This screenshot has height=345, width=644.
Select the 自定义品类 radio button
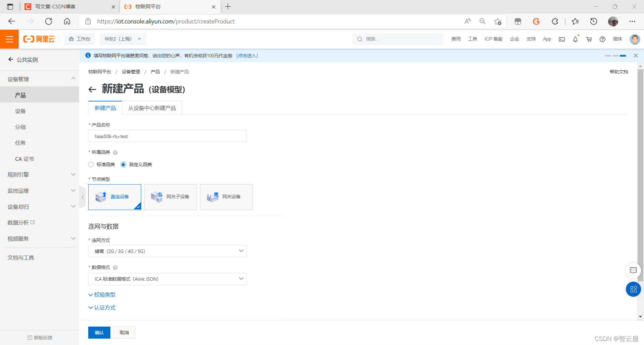[123, 164]
